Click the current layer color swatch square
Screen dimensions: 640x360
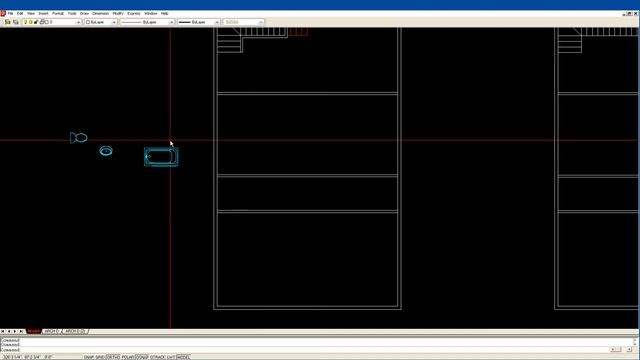47,22
